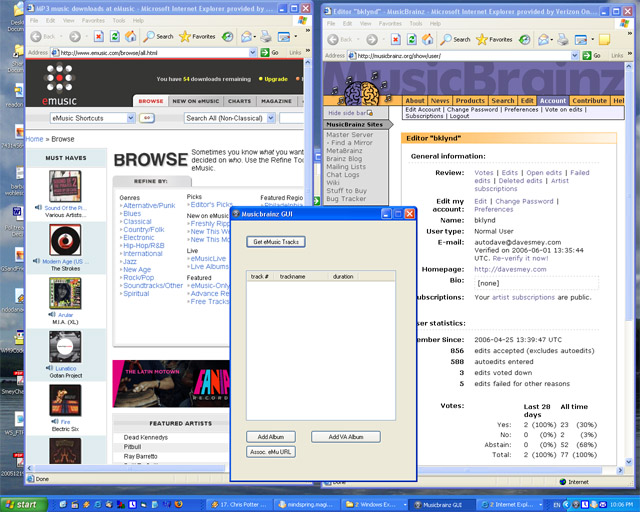Screen dimensions: 640x512
Task: Open MAGAZINE tab on eMusic
Action: click(x=276, y=101)
